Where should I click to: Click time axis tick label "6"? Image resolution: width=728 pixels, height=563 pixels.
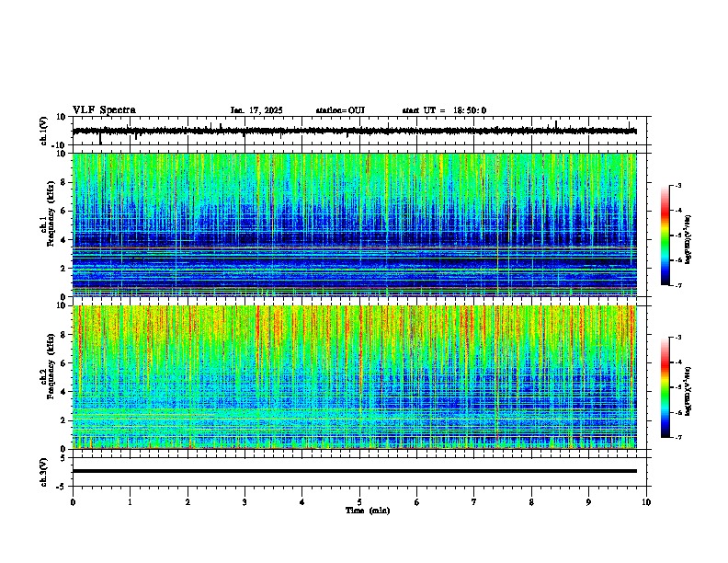tap(417, 502)
